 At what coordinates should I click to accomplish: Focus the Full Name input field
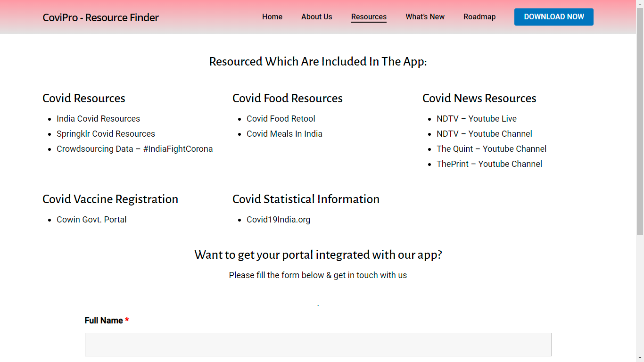318,345
